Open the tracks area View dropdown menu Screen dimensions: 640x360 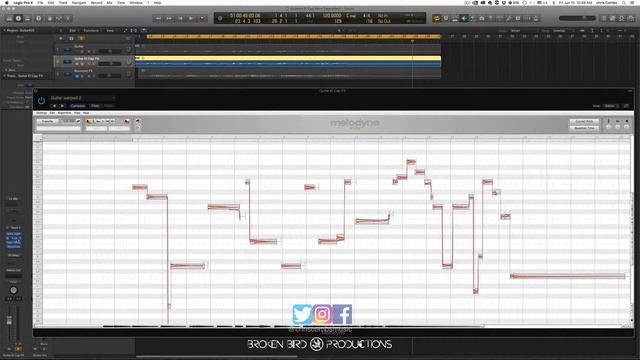[111, 30]
